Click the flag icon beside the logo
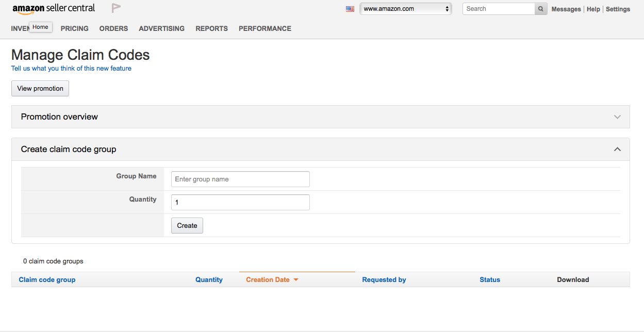The image size is (644, 332). click(116, 8)
